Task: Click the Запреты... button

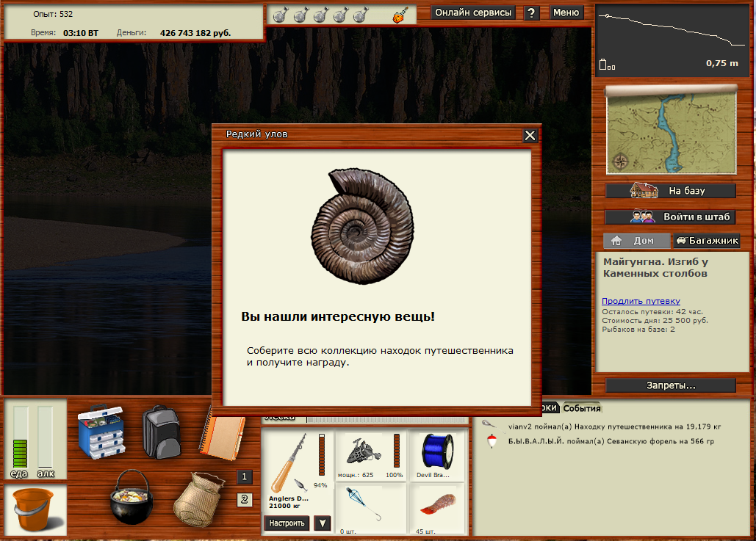Action: [x=670, y=385]
